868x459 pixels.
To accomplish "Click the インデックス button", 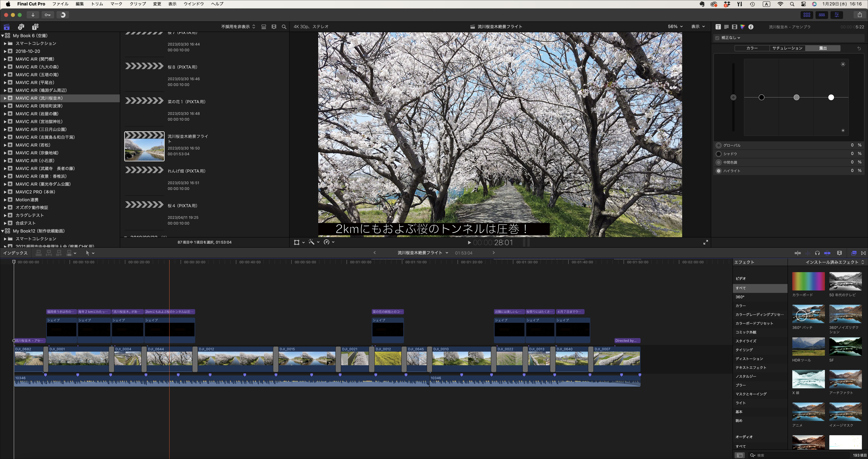I will tap(15, 253).
